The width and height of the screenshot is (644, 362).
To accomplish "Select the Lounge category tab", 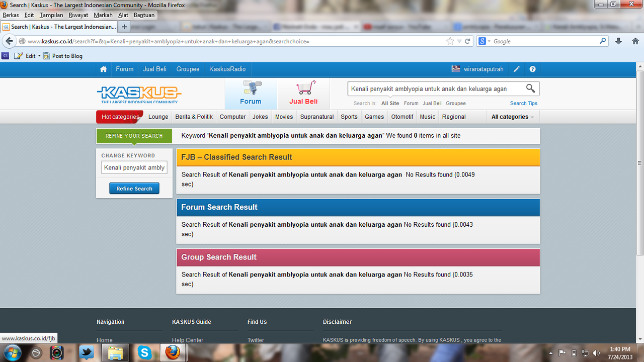I will [158, 117].
